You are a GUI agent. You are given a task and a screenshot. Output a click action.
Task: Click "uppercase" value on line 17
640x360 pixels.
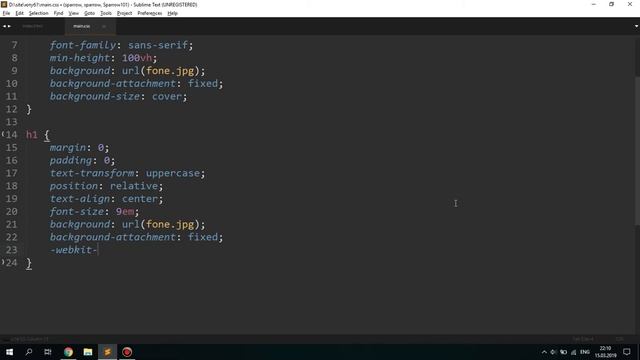[173, 173]
